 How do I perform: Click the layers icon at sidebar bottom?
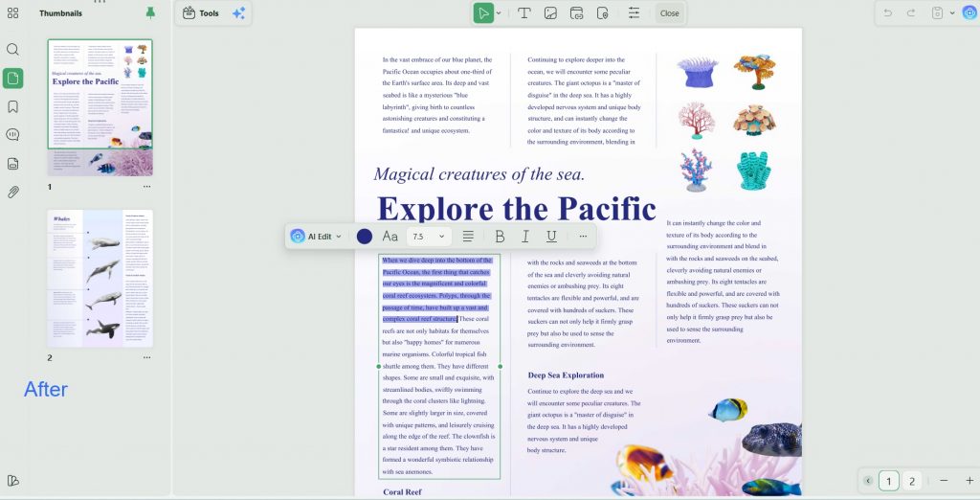[12, 481]
